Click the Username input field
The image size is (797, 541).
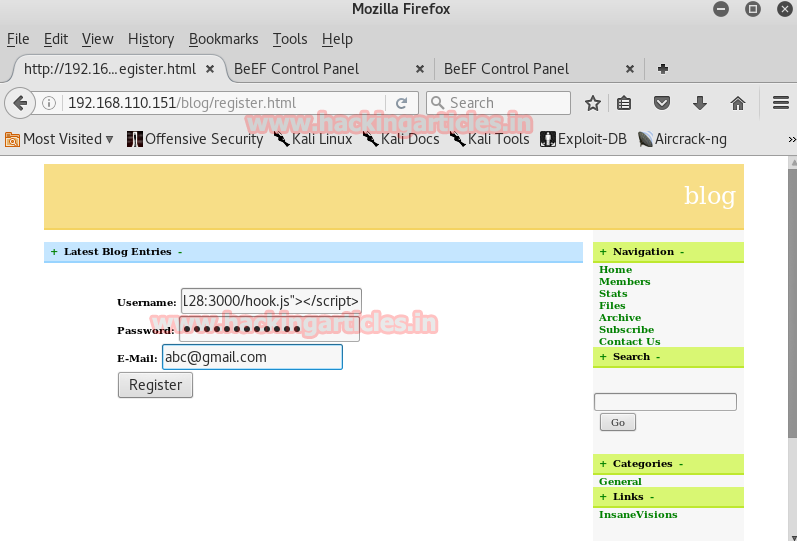pyautogui.click(x=271, y=301)
